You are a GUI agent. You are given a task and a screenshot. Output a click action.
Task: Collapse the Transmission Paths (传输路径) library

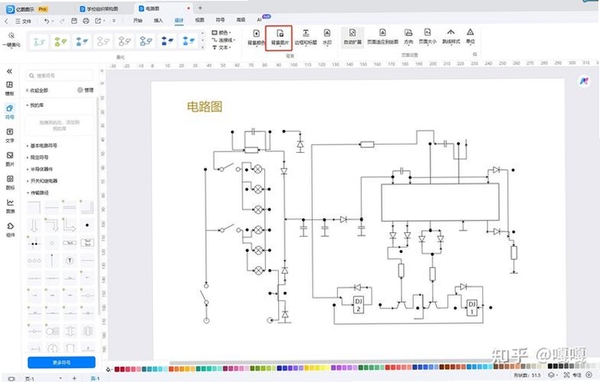pos(38,193)
